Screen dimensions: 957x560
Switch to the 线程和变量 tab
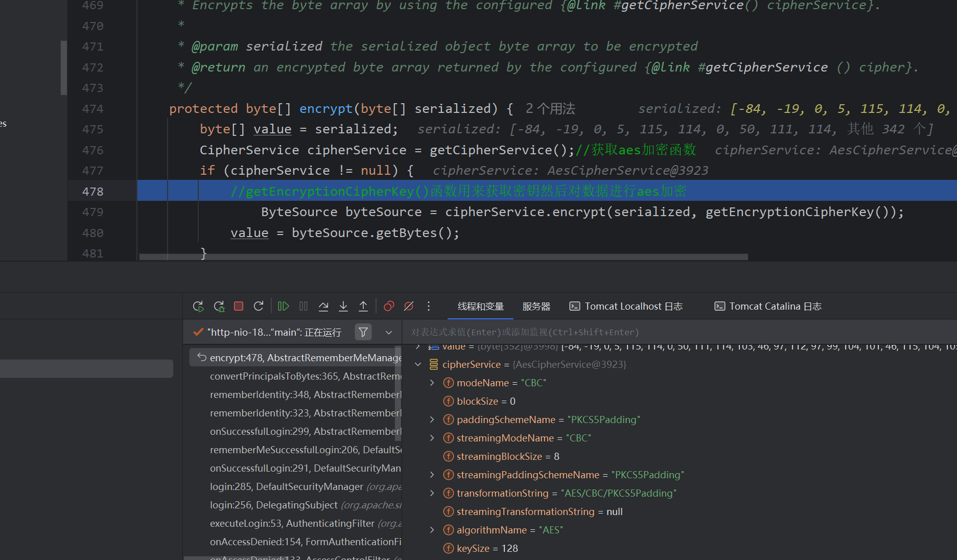(x=481, y=306)
